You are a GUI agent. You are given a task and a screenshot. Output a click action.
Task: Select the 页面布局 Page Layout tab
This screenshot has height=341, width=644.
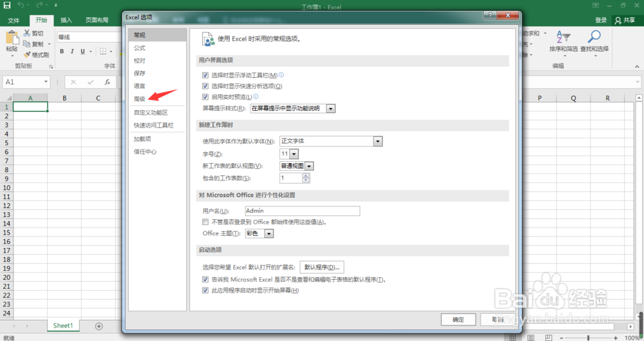coord(97,20)
